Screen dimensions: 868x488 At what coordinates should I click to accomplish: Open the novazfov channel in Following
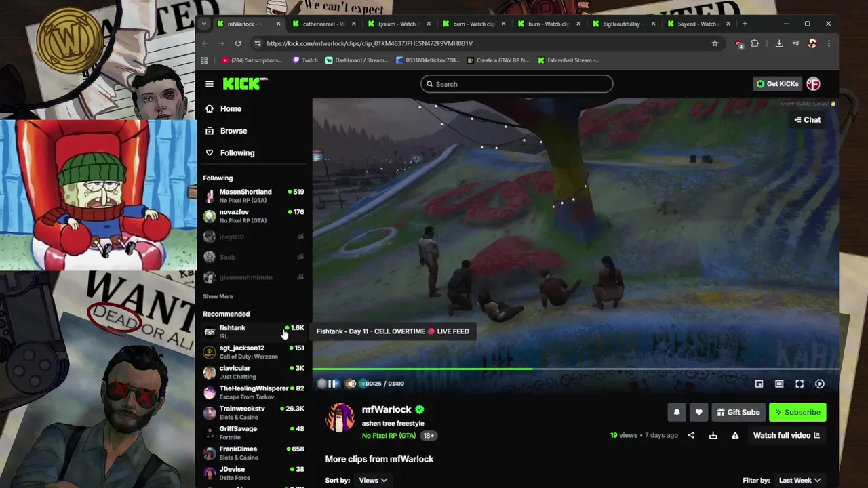click(x=254, y=216)
